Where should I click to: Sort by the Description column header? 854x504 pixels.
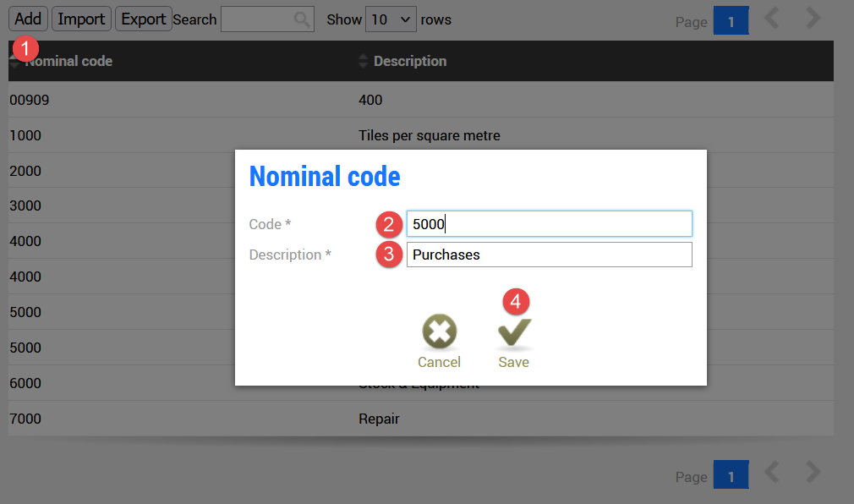point(409,61)
